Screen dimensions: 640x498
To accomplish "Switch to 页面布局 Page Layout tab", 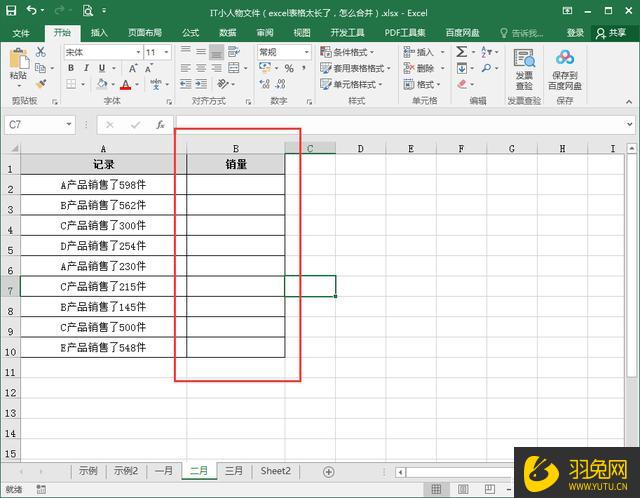I will (x=145, y=33).
